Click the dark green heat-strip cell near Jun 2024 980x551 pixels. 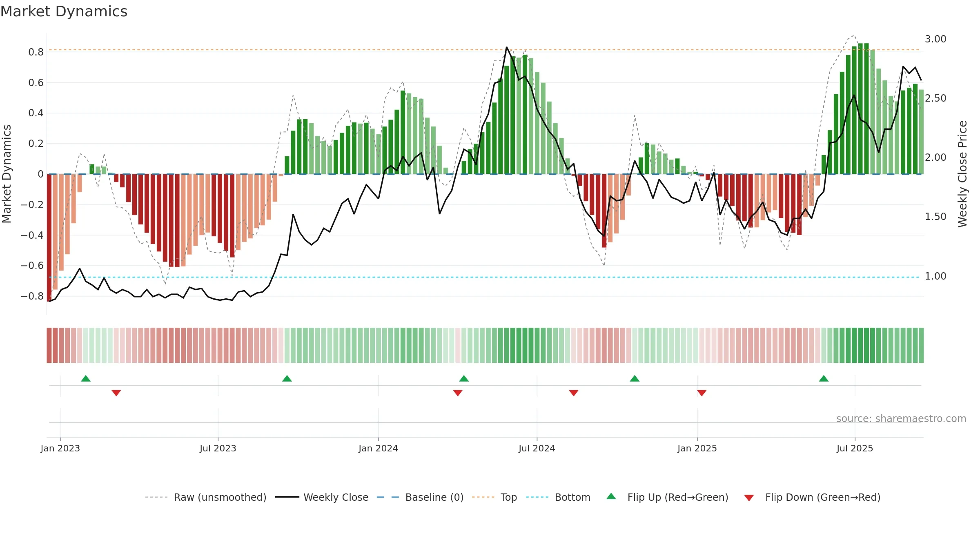point(525,345)
